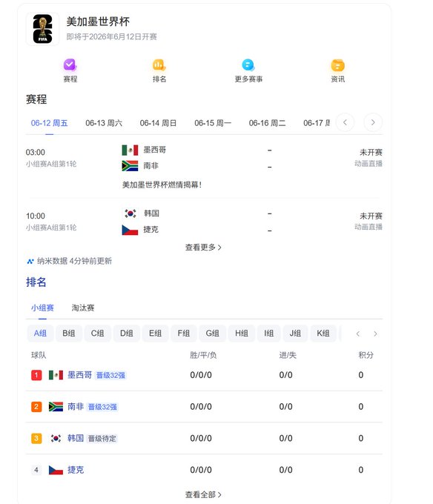Open the 资讯 news shortcut icon
This screenshot has width=433, height=504.
pos(337,65)
